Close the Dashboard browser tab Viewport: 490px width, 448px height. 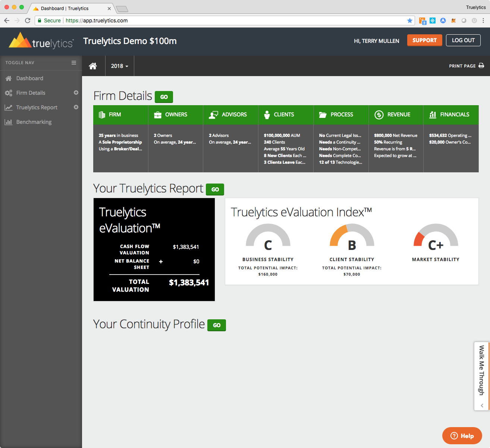tap(109, 9)
